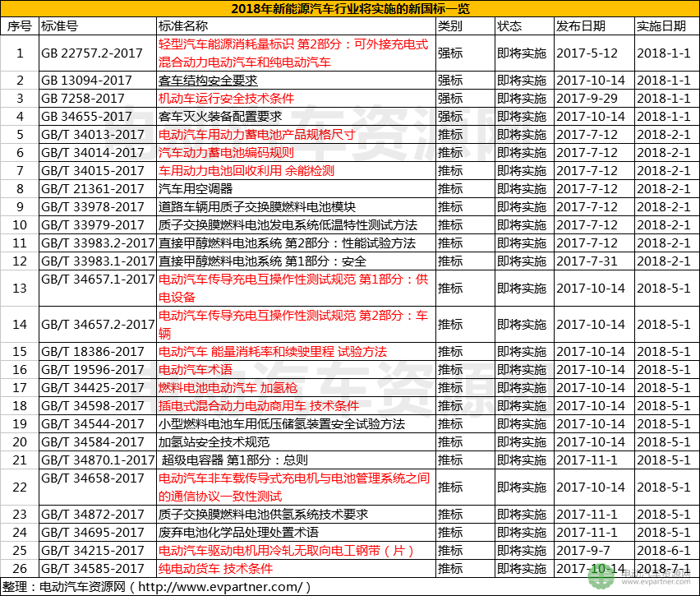Open the http://www.evpartner.com/ source link
The image size is (700, 596).
click(220, 587)
